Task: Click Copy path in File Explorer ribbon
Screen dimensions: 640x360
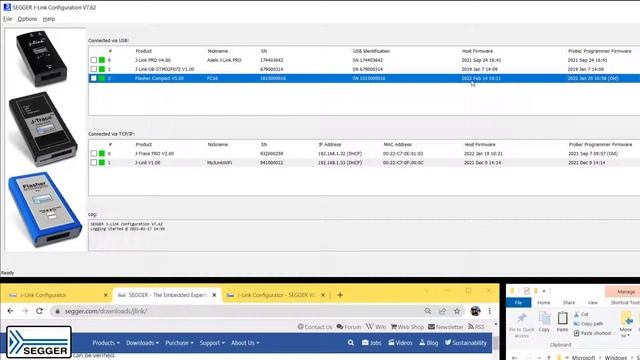Action: pyautogui.click(x=589, y=324)
